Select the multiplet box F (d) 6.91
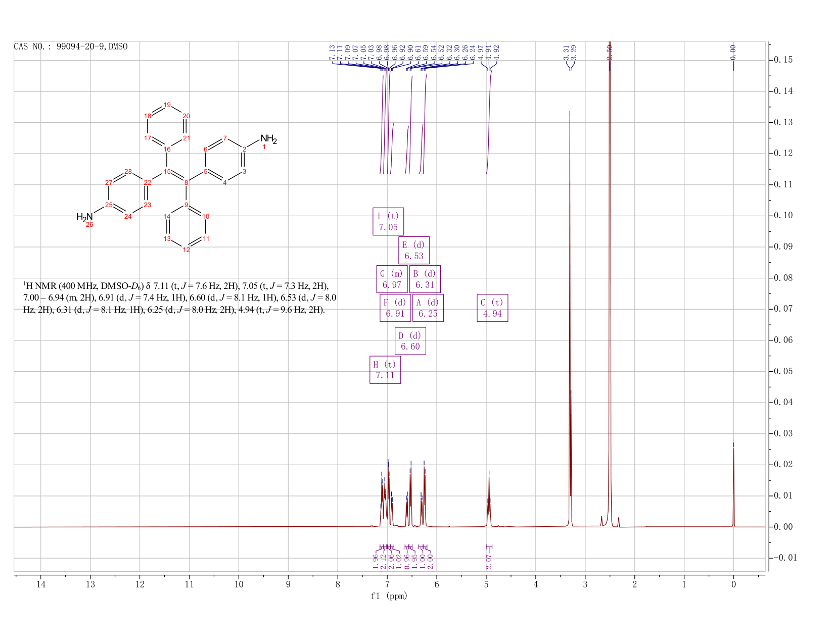834x644 pixels. pyautogui.click(x=395, y=308)
